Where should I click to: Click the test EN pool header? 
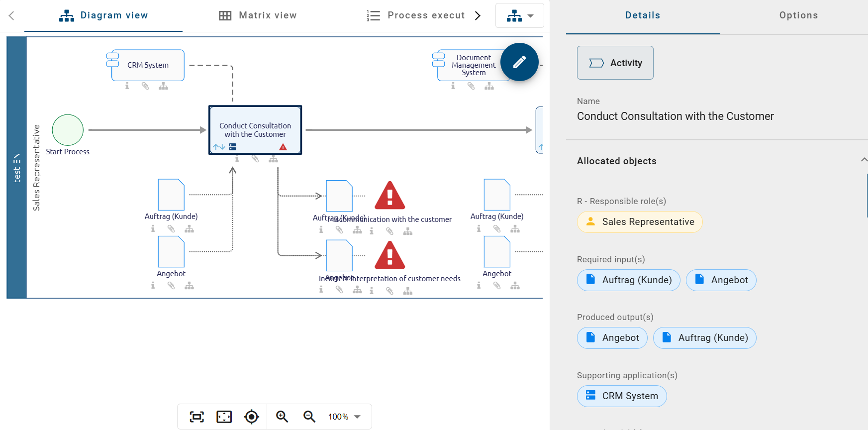16,168
